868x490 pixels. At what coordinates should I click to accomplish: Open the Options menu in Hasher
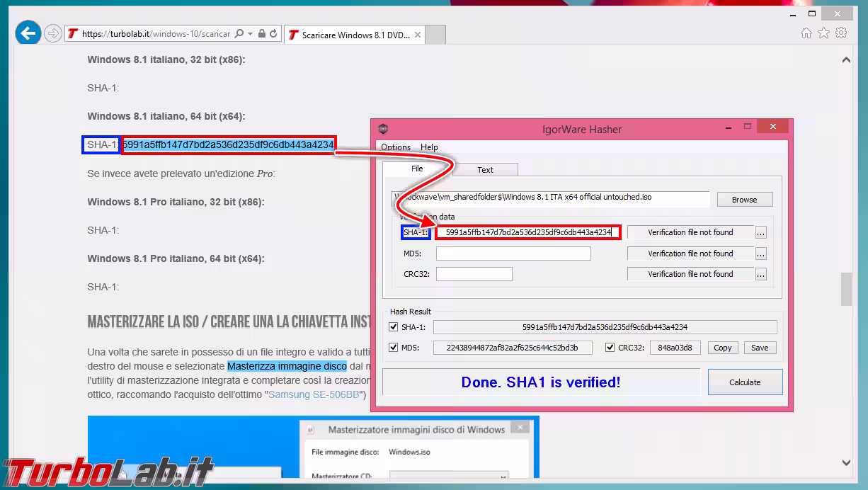[x=396, y=147]
